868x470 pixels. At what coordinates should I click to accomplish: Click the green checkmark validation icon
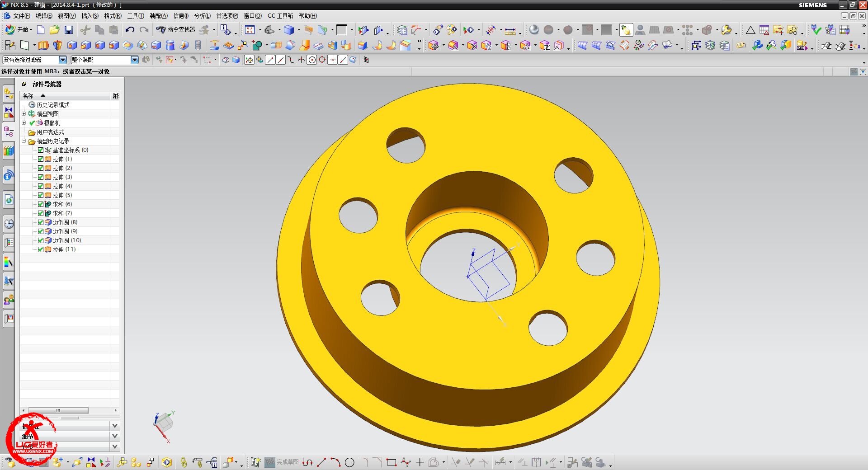pos(816,30)
